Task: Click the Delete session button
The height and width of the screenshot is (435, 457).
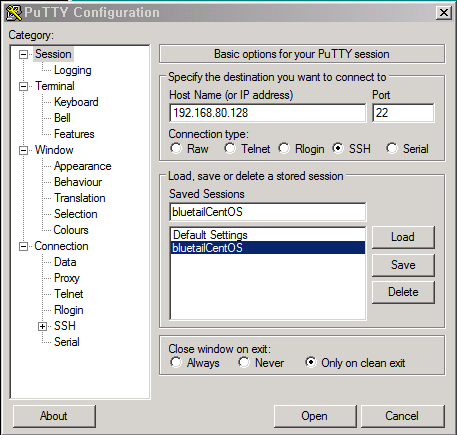Action: pos(403,292)
